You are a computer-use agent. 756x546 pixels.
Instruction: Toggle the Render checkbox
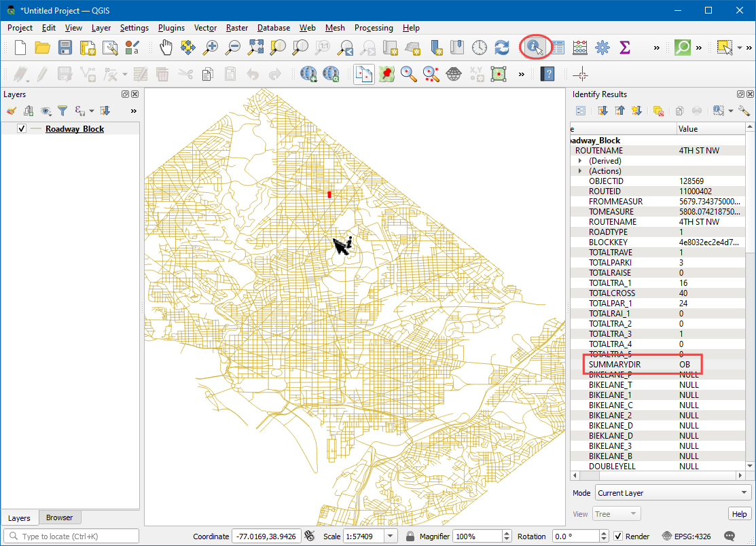[x=618, y=536]
